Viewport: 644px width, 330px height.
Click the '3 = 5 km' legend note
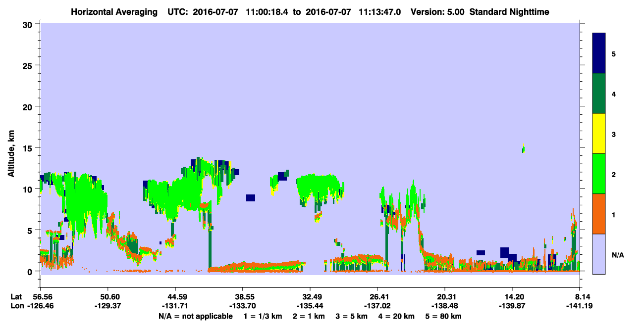[x=352, y=316]
